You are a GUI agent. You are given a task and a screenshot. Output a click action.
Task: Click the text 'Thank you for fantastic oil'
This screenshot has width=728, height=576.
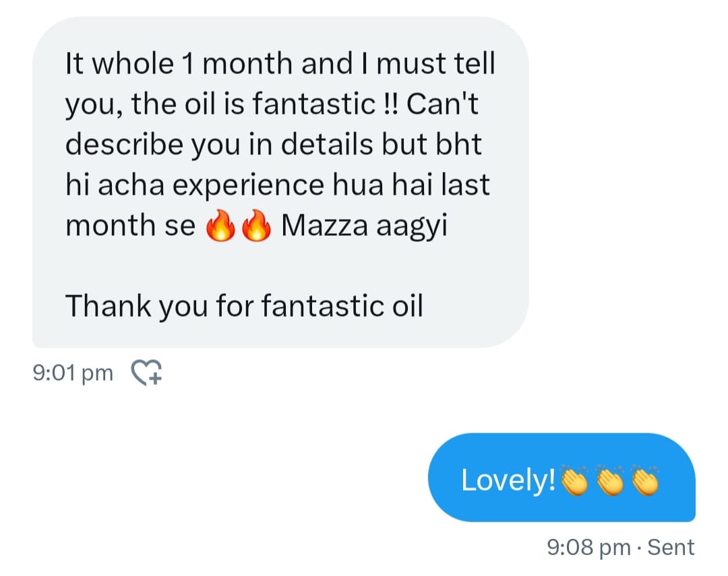tap(244, 307)
